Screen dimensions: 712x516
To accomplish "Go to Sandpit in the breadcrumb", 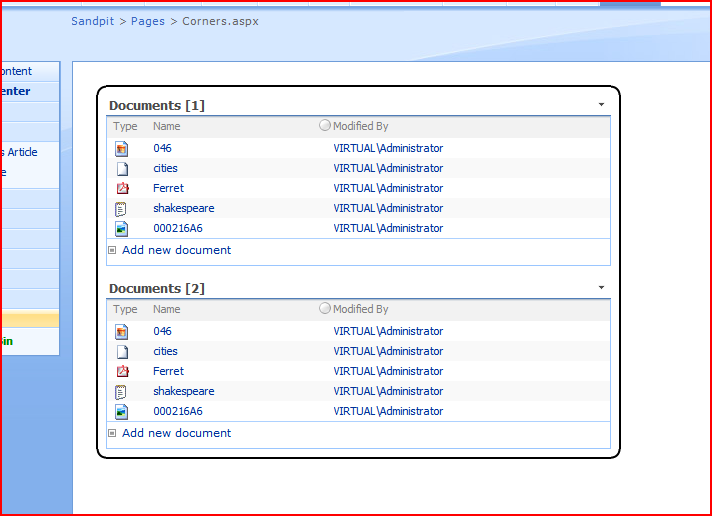I will [92, 21].
